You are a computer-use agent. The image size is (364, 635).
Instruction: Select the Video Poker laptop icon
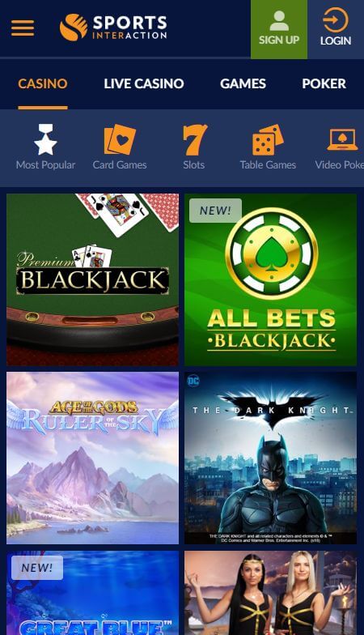pyautogui.click(x=343, y=139)
